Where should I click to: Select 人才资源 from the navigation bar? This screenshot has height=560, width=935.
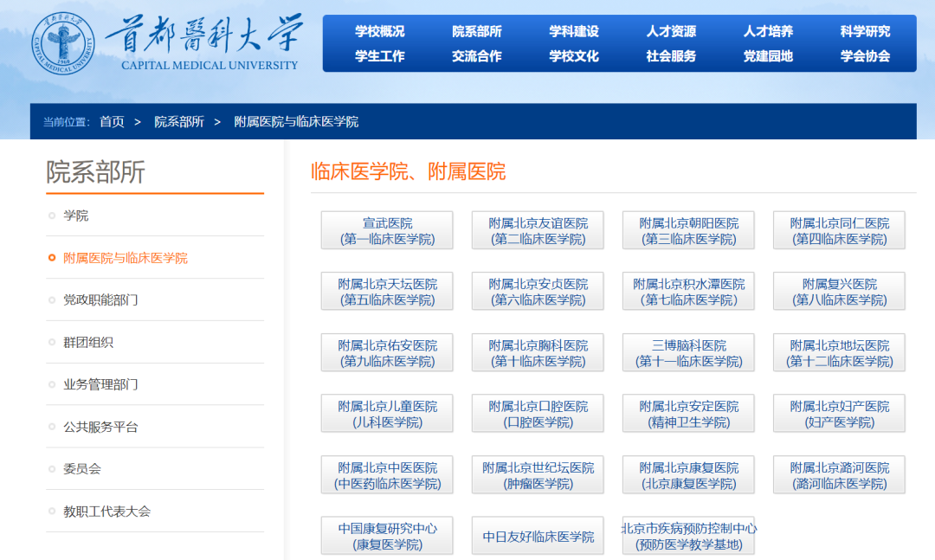672,31
